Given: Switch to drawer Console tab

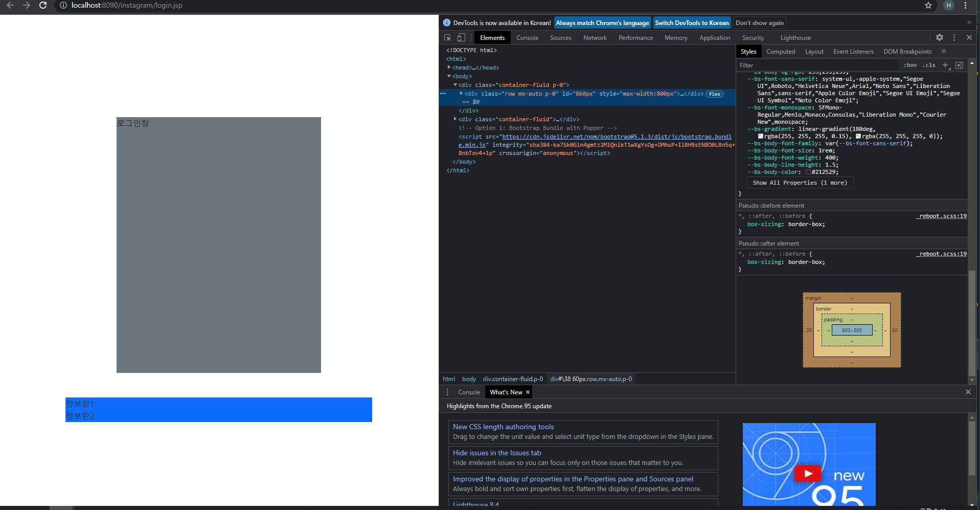Looking at the screenshot, I should click(469, 392).
